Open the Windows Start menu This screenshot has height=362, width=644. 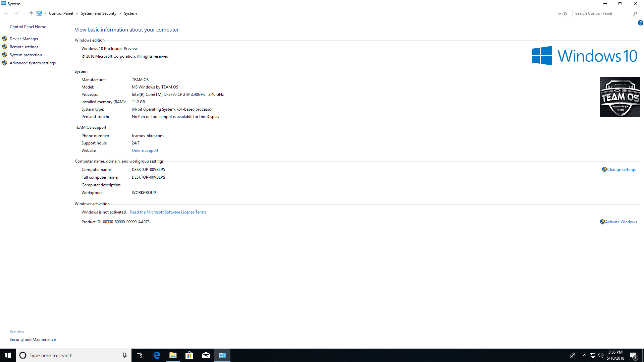(8, 355)
